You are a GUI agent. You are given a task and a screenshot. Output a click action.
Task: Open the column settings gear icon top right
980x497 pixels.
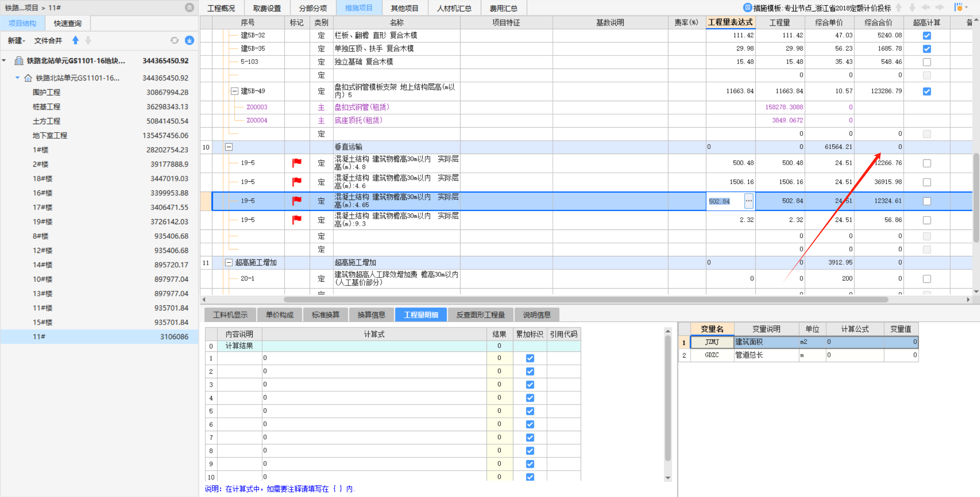tap(959, 8)
